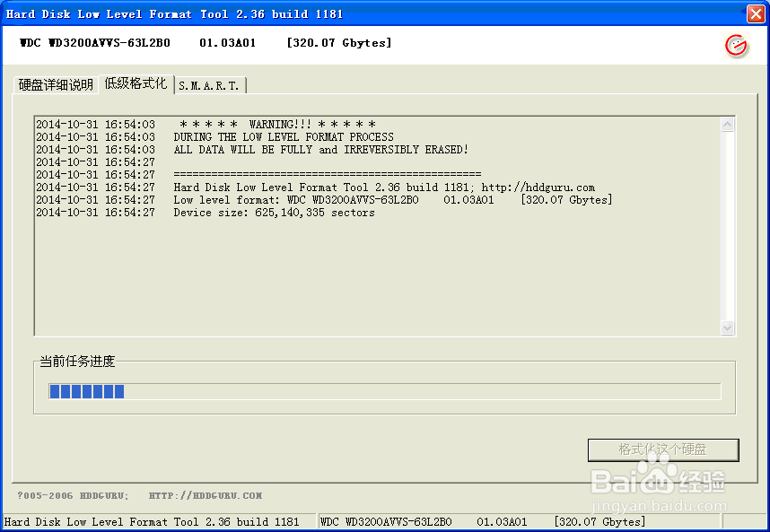This screenshot has width=770, height=532.
Task: Click the header drive model WDC WD3200AVVS-63L2B0
Action: [x=95, y=43]
